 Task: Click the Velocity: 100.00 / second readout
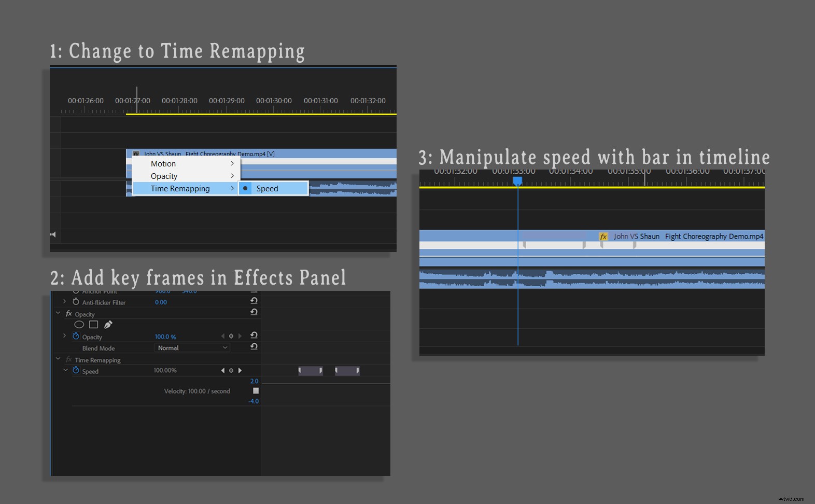[x=197, y=391]
